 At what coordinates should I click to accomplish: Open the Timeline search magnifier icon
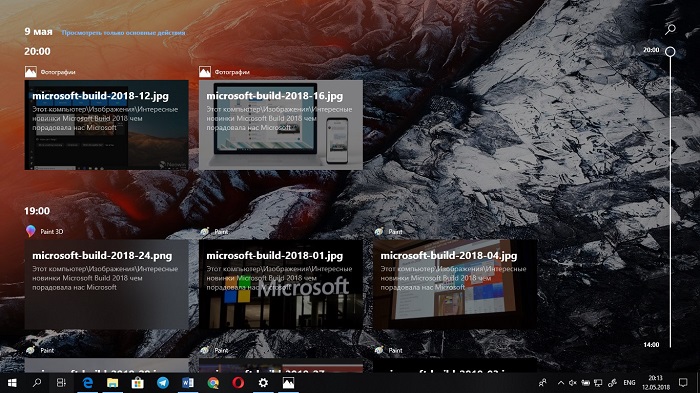(670, 29)
